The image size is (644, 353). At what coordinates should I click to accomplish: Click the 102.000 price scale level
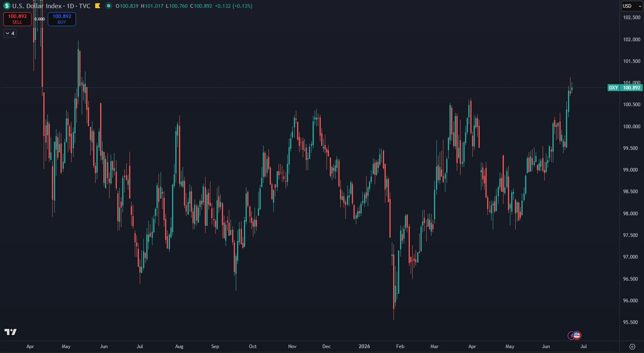[x=631, y=40]
